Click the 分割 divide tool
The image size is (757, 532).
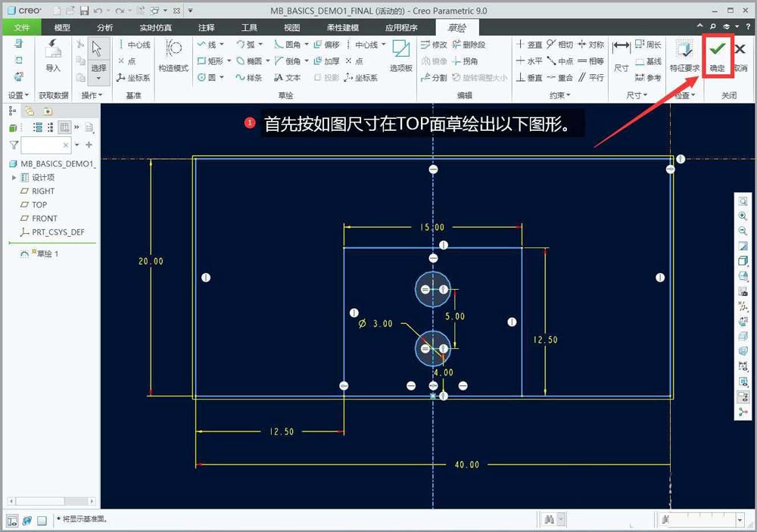tap(434, 77)
